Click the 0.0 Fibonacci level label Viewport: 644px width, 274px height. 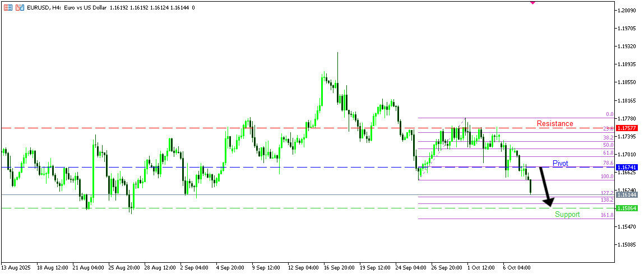[x=609, y=114]
